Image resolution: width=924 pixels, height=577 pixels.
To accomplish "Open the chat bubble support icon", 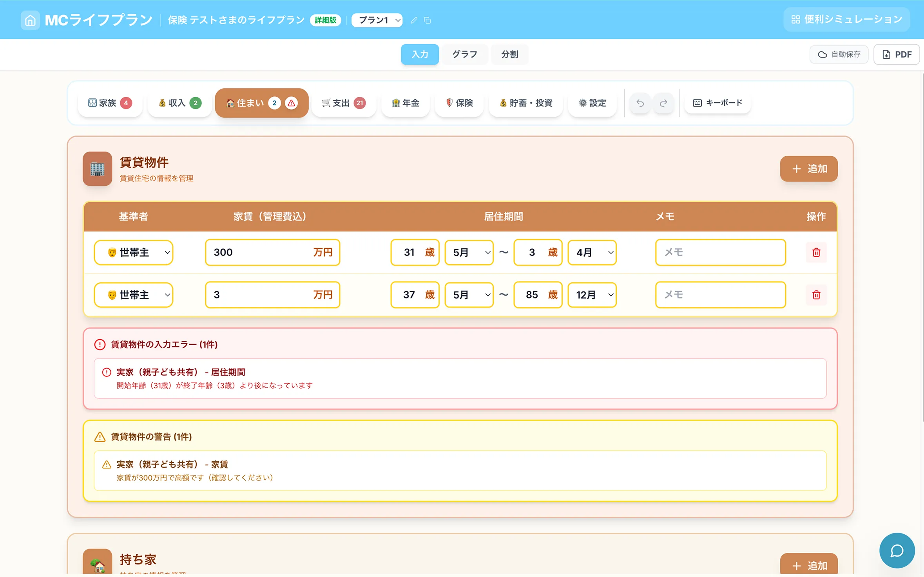I will click(897, 550).
